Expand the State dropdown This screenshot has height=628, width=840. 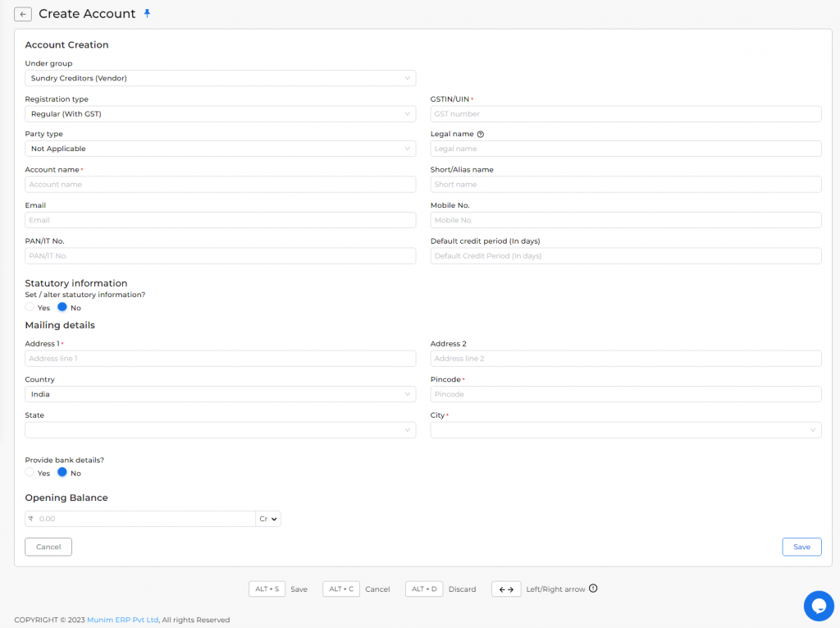click(x=220, y=429)
